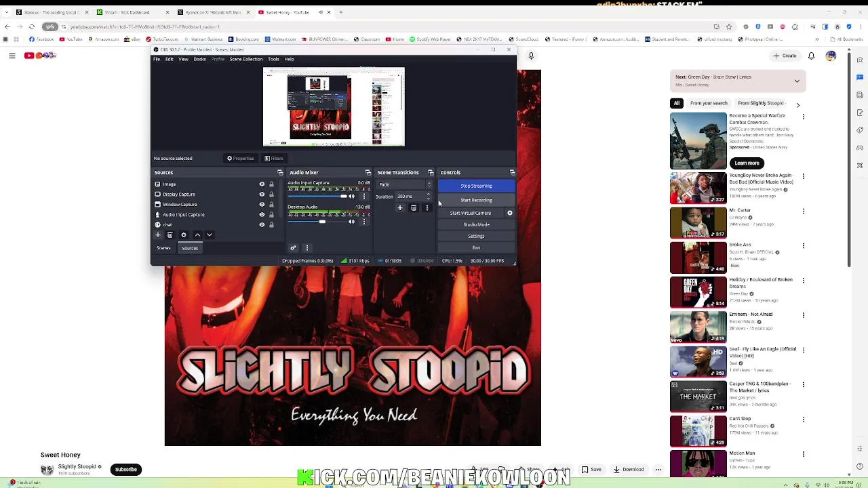
Task: Lock the Display Capture source
Action: pos(271,195)
